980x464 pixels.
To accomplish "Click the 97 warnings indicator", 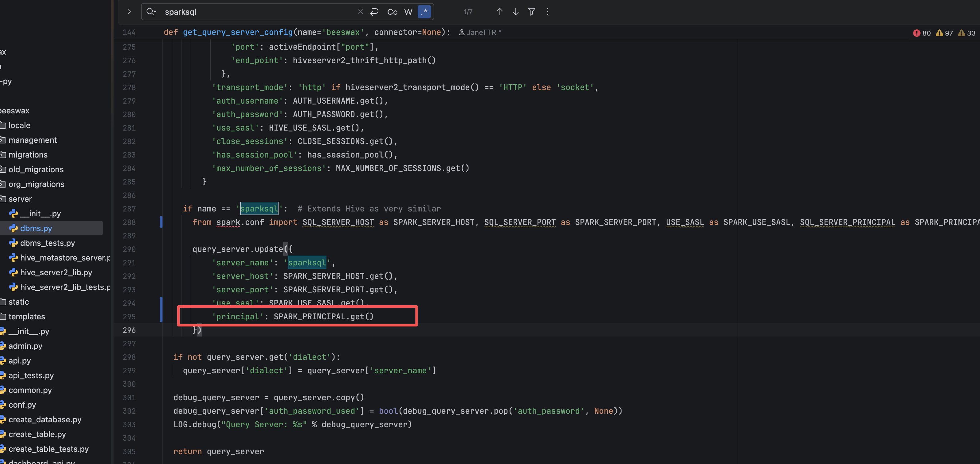I will point(944,33).
